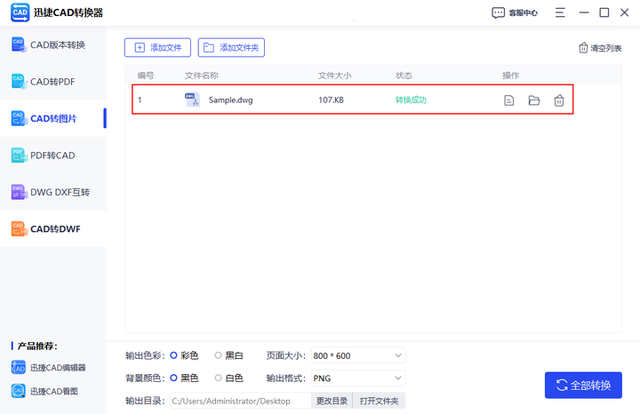Click the orange CAD转DWF icon
640x414 pixels.
point(18,229)
